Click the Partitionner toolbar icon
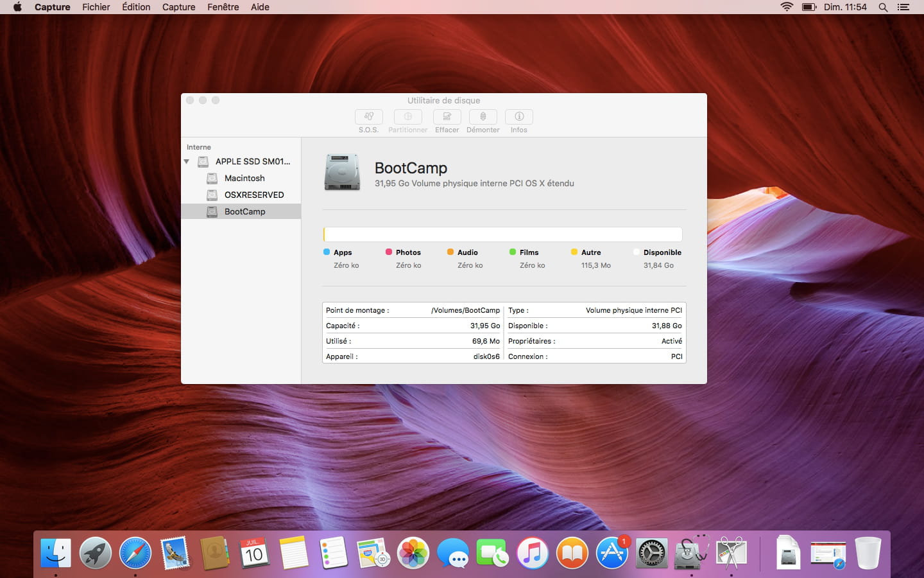This screenshot has width=924, height=578. [408, 116]
